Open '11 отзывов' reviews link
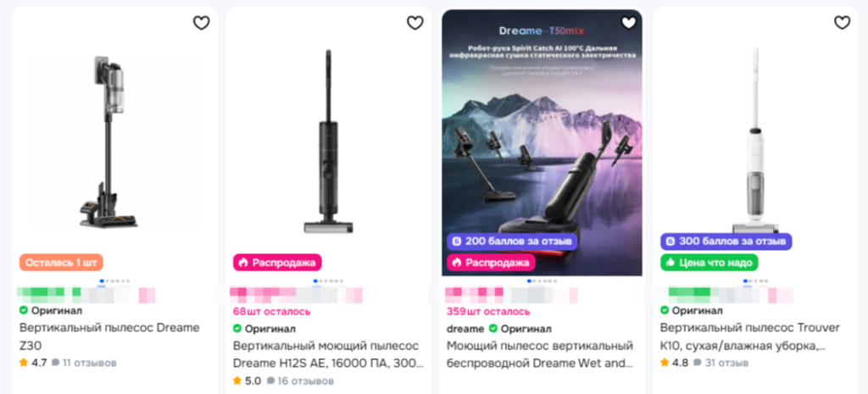868x394 pixels. coord(90,363)
